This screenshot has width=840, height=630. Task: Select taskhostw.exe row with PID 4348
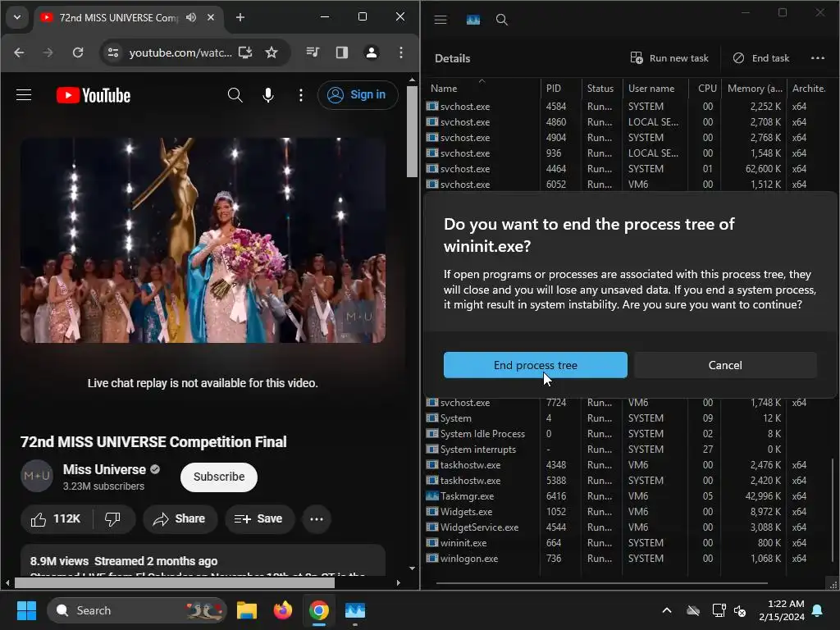(628, 464)
